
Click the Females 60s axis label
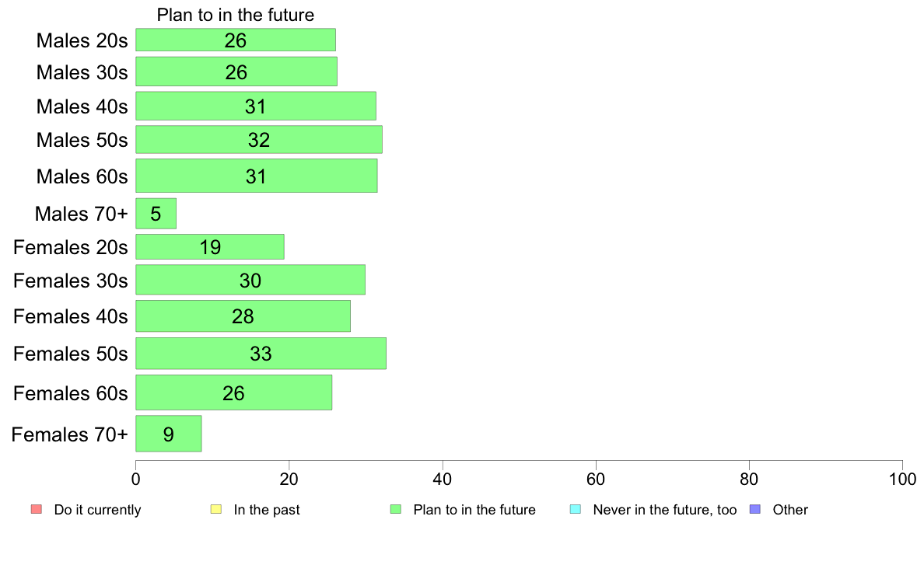pos(71,393)
